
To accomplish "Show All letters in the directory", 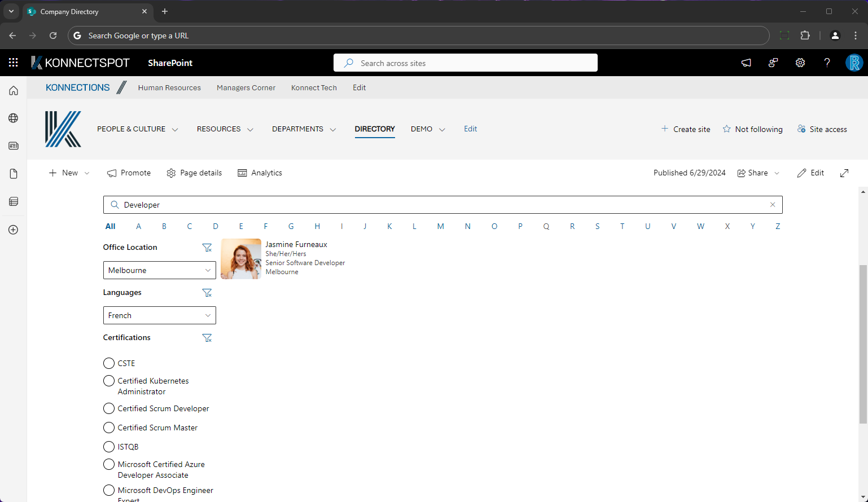I will (x=110, y=226).
